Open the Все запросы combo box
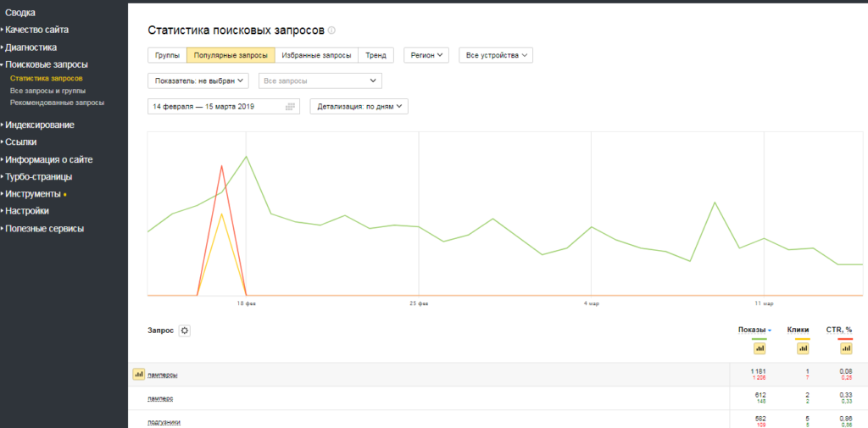 320,81
